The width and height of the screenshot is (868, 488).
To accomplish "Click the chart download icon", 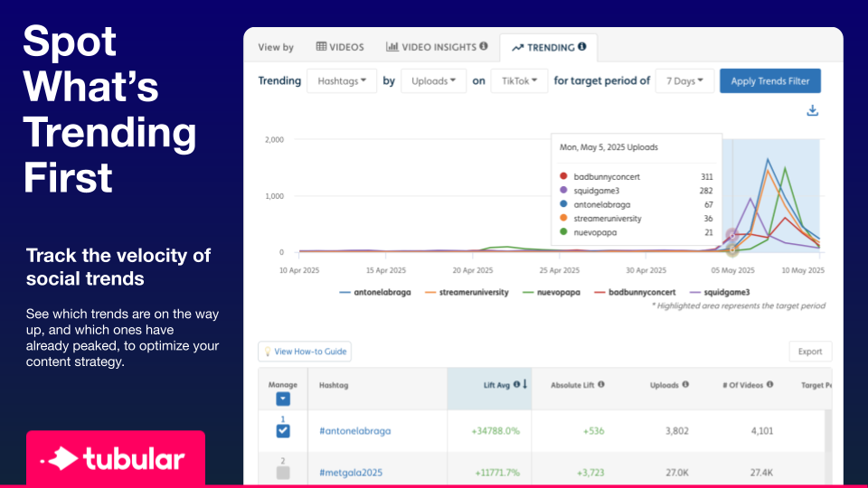I will pos(812,111).
